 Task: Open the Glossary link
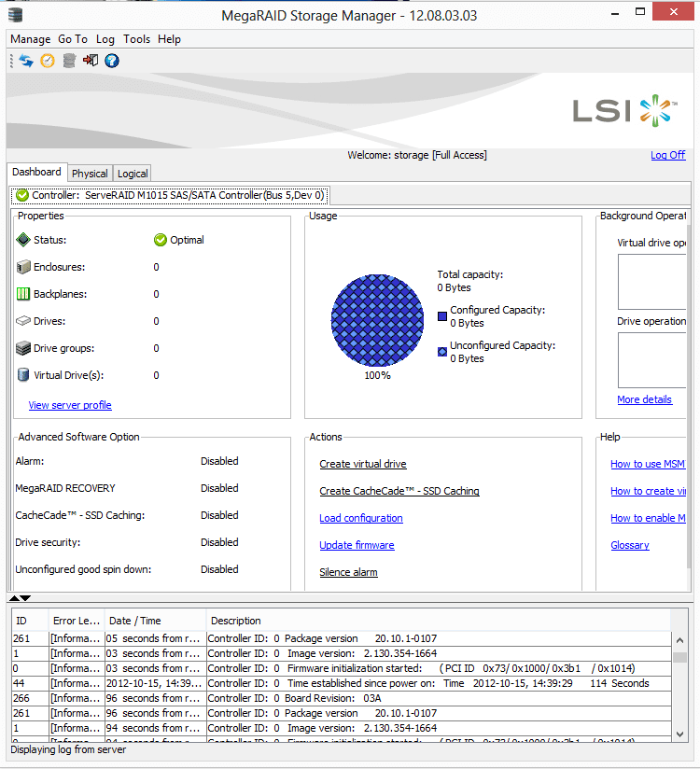click(630, 545)
